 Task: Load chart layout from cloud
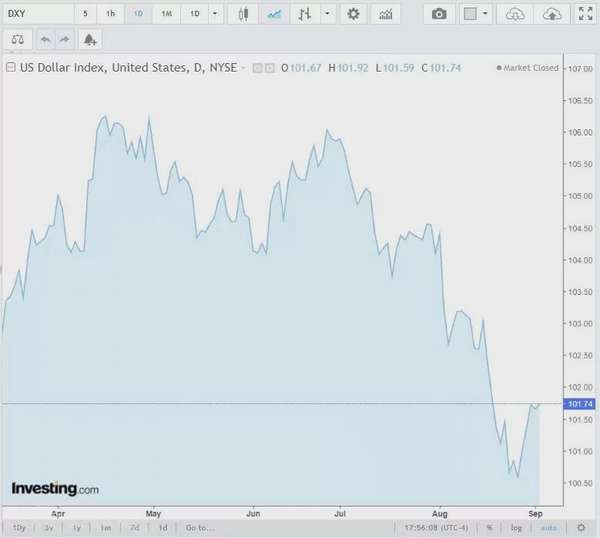coord(515,14)
